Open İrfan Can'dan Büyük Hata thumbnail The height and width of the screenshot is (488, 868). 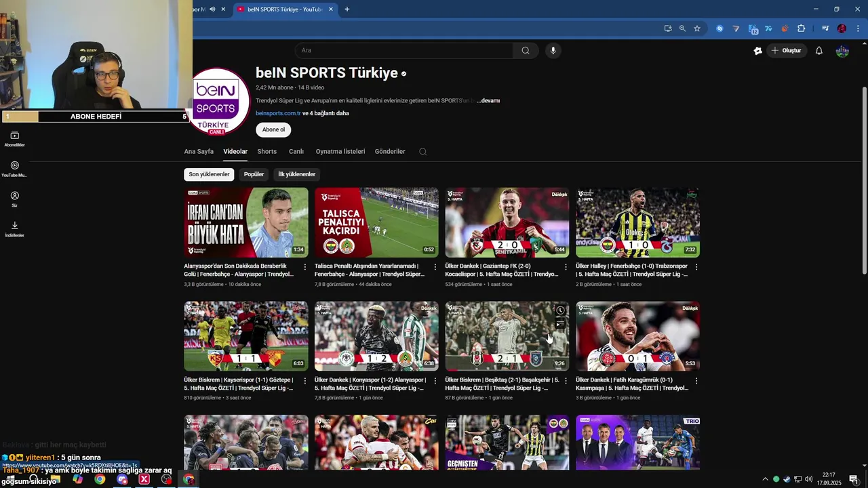point(245,222)
